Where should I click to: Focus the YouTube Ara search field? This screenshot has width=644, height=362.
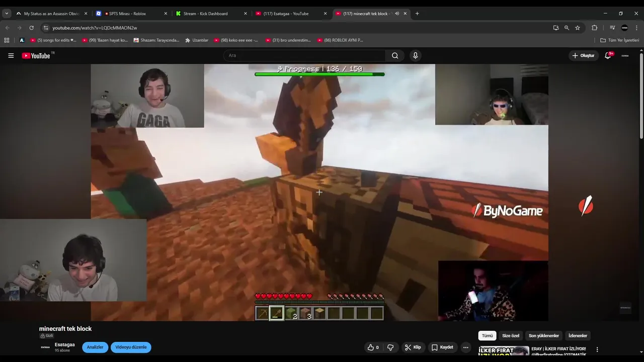pyautogui.click(x=304, y=55)
